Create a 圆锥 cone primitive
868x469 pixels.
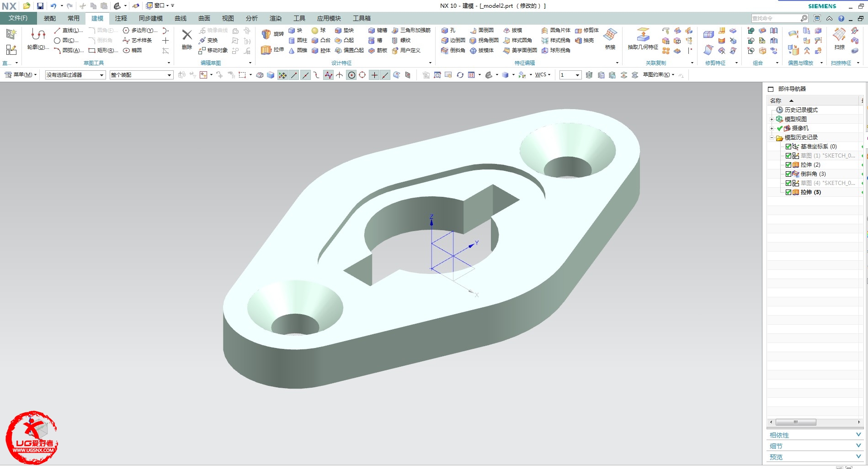coord(298,50)
